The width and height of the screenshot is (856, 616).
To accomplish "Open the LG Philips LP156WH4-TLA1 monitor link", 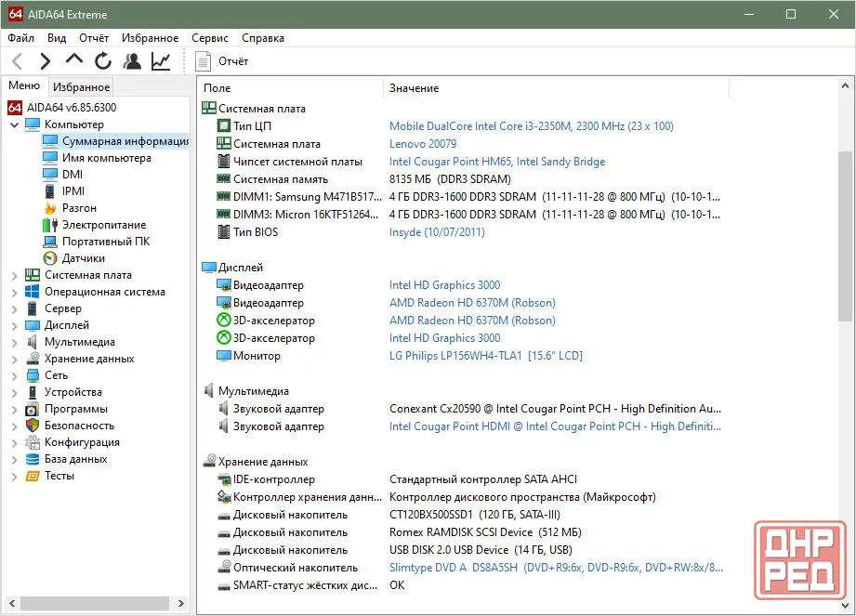I will coord(485,356).
